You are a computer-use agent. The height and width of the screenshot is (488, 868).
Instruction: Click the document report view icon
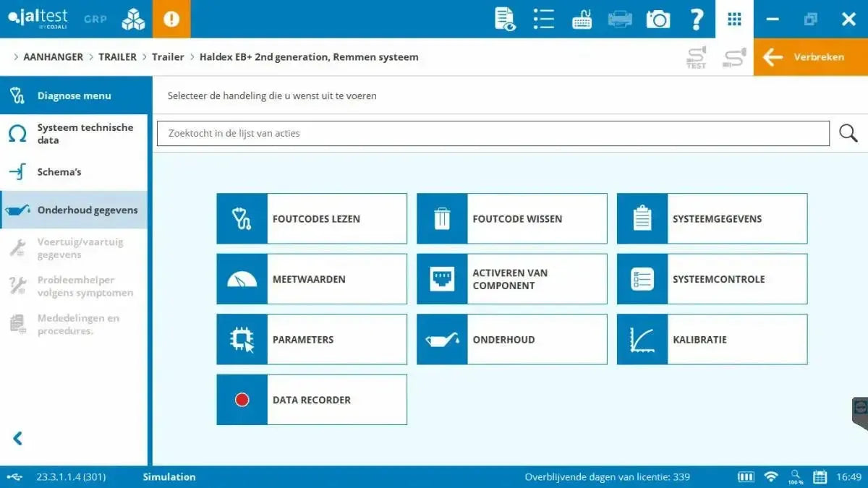[505, 19]
